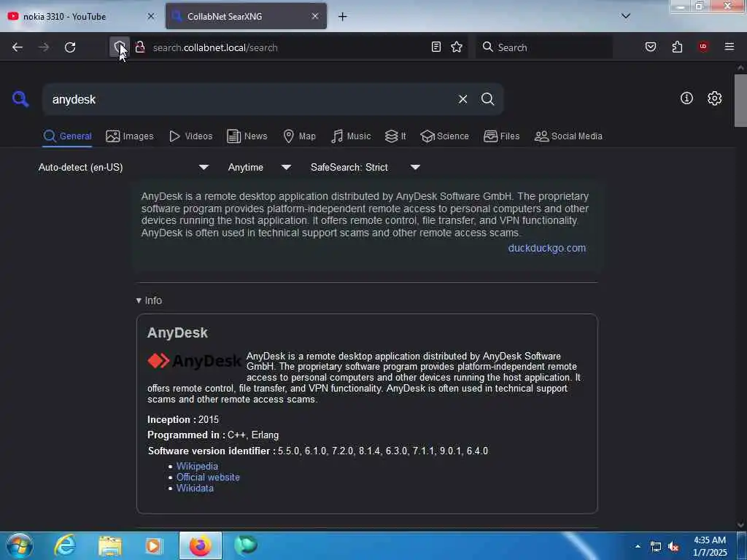Switch to the Videos category
The width and height of the screenshot is (747, 560).
(190, 136)
